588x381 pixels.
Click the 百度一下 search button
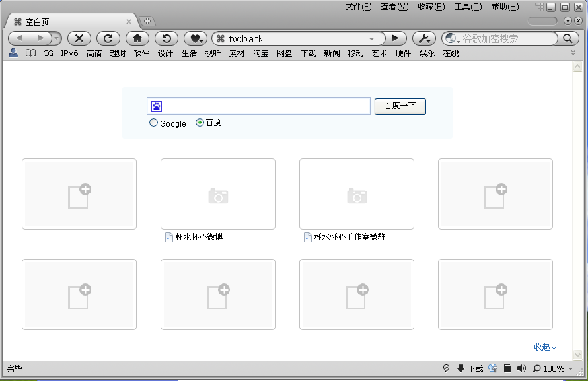(400, 106)
